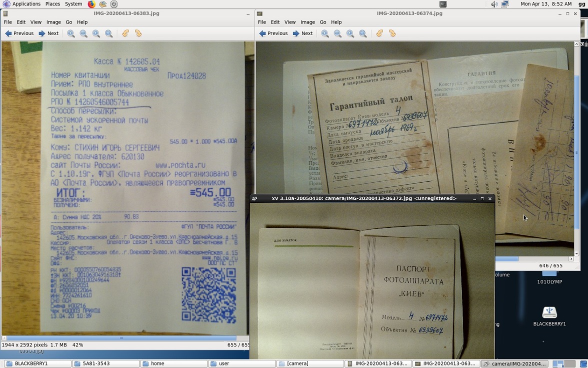
Task: Rotate right viewer image clockwise
Action: click(x=392, y=34)
